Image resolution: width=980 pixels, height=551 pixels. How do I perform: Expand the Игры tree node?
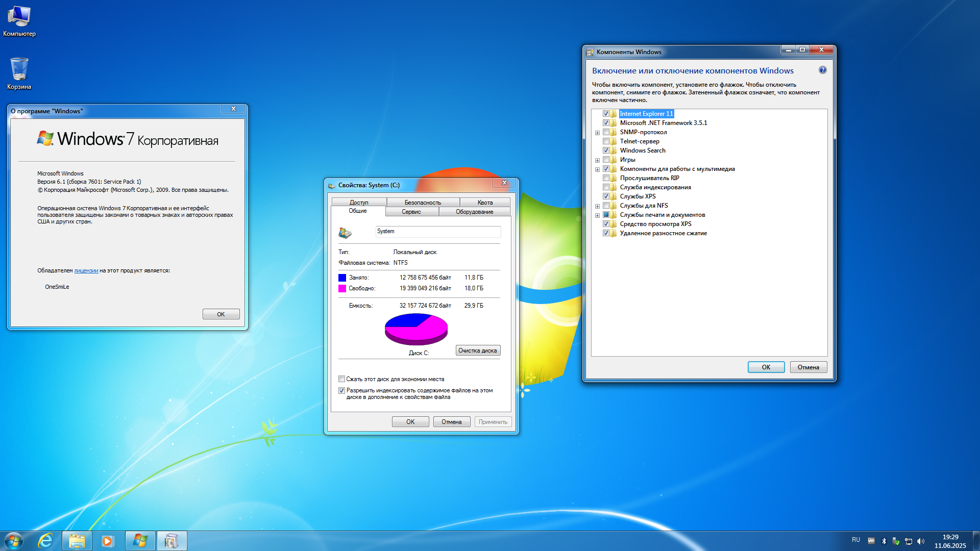coord(597,160)
